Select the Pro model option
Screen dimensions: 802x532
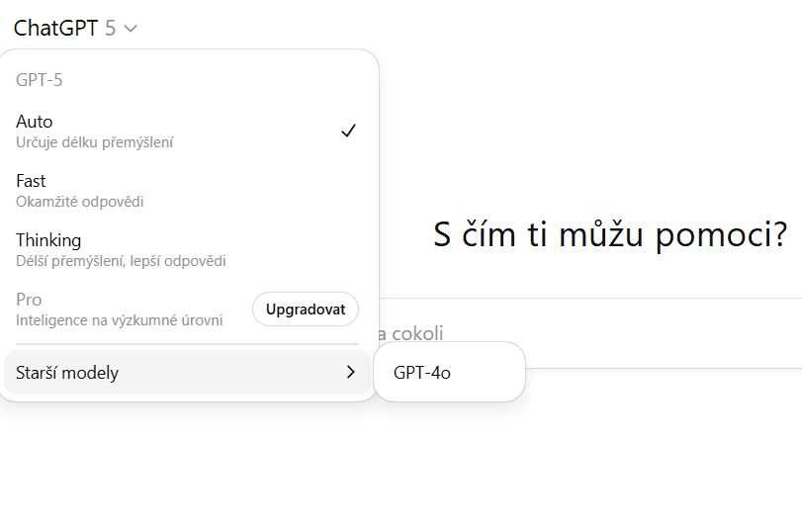tap(29, 300)
